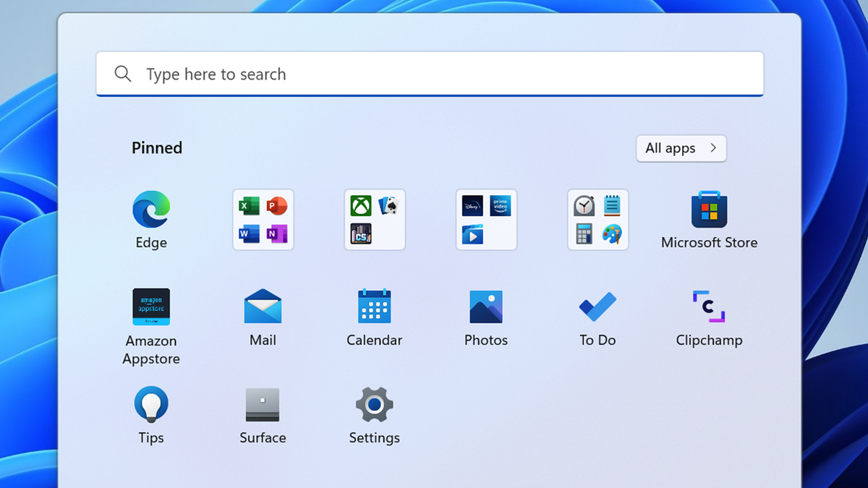The width and height of the screenshot is (868, 488).
Task: Click the magnifier icon in the search box
Action: click(x=123, y=74)
